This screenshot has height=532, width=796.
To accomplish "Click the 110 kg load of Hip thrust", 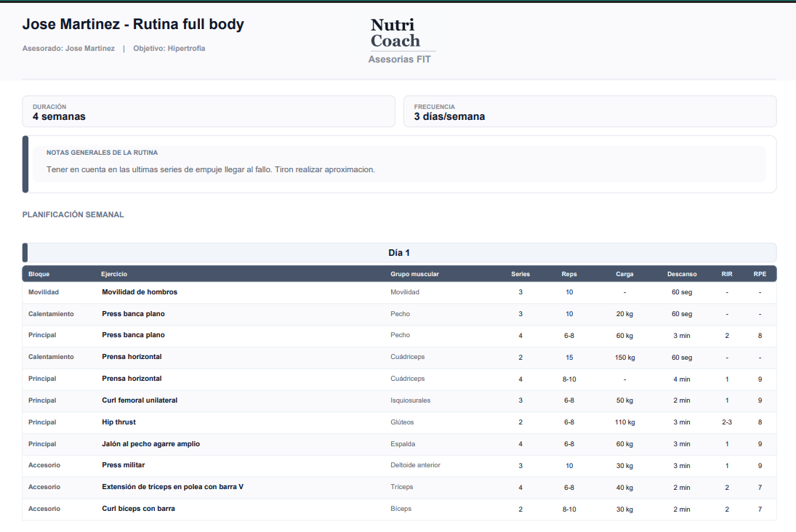I will (x=624, y=422).
